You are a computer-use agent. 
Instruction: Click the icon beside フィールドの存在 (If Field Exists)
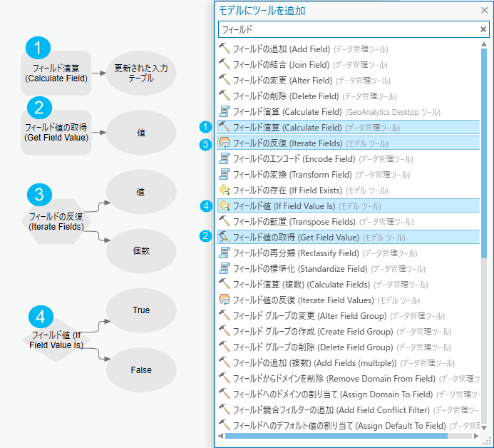[x=225, y=190]
